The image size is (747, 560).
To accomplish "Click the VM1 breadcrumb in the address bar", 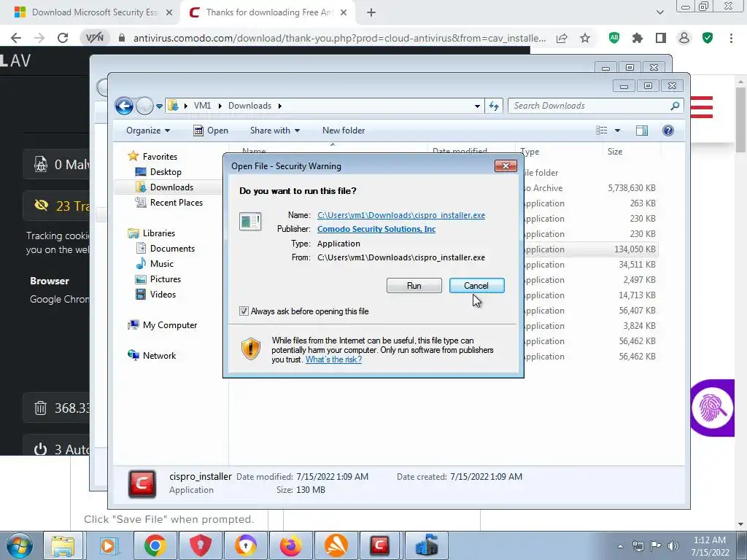I will coord(202,106).
